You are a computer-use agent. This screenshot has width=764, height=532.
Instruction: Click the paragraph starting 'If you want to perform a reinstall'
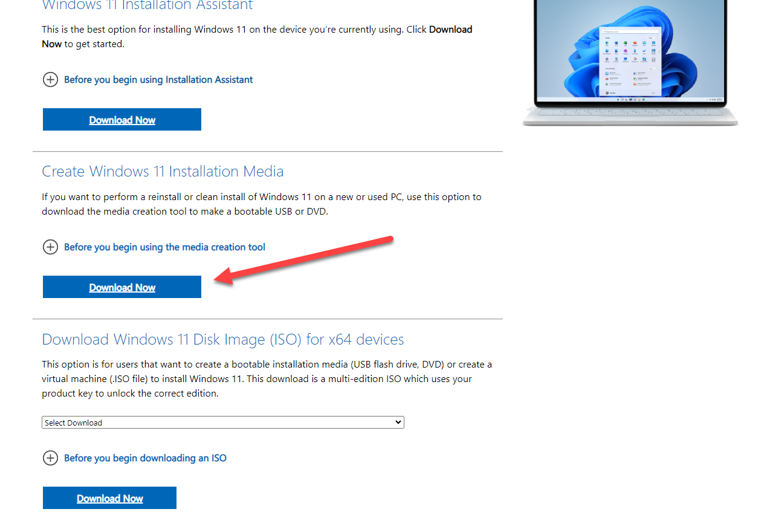click(x=262, y=204)
